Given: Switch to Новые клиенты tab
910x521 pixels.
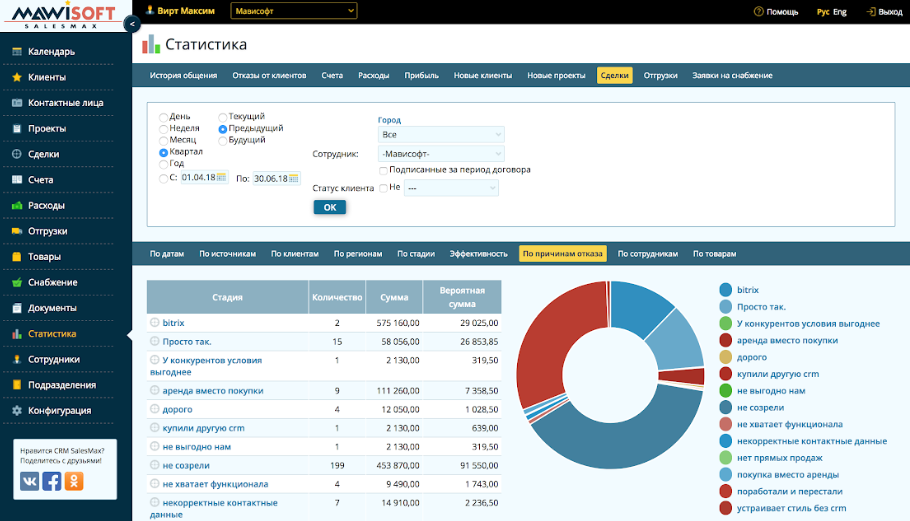Looking at the screenshot, I should click(483, 75).
